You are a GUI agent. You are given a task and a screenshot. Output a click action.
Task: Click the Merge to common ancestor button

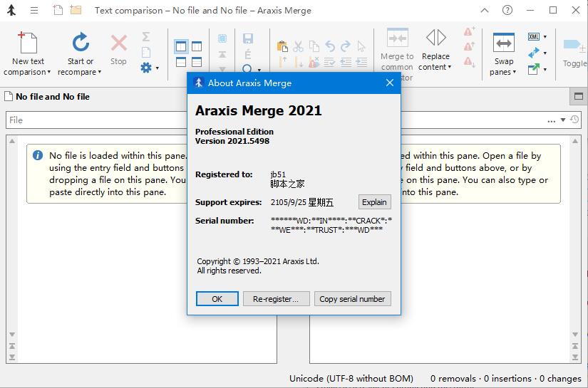(397, 54)
